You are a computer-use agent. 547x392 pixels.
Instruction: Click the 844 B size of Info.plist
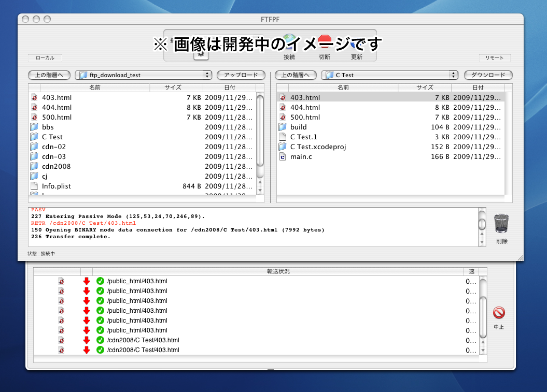(x=191, y=186)
